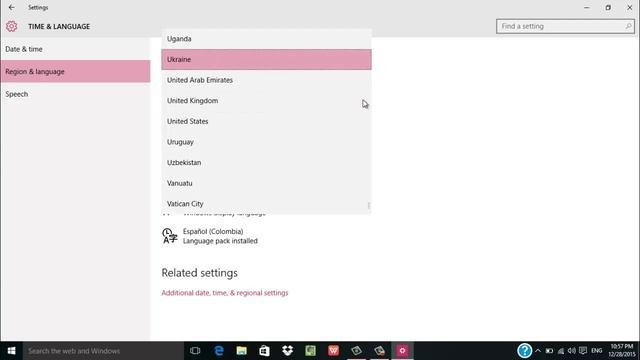Click the Related settings heading
The height and width of the screenshot is (360, 640).
[199, 273]
